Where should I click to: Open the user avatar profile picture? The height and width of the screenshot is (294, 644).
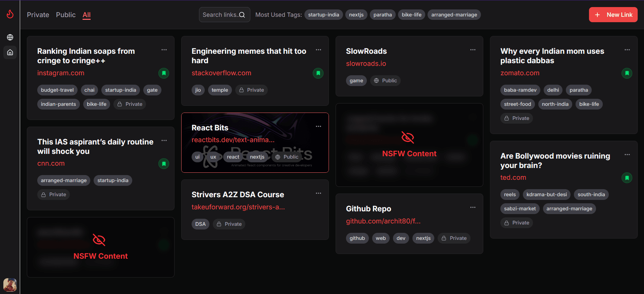click(10, 285)
